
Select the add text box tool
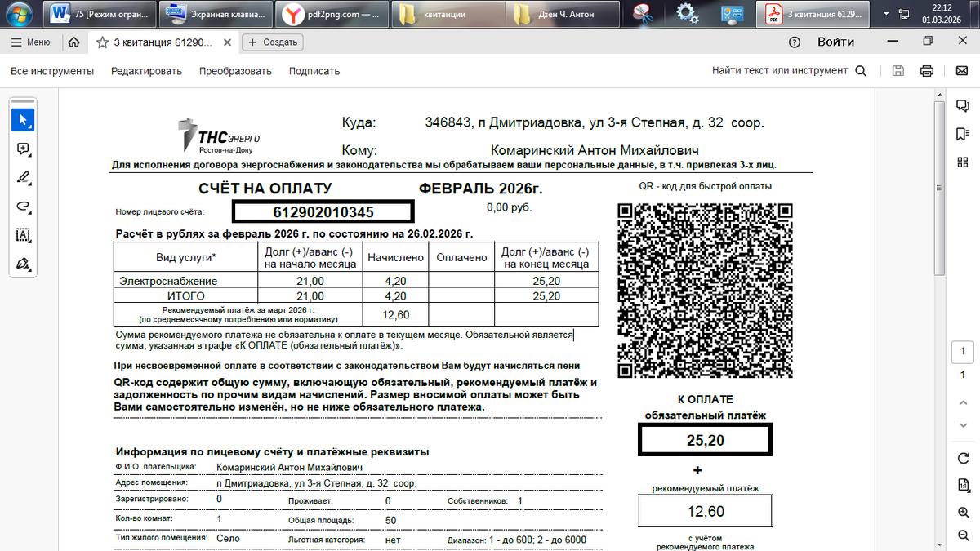[x=23, y=235]
